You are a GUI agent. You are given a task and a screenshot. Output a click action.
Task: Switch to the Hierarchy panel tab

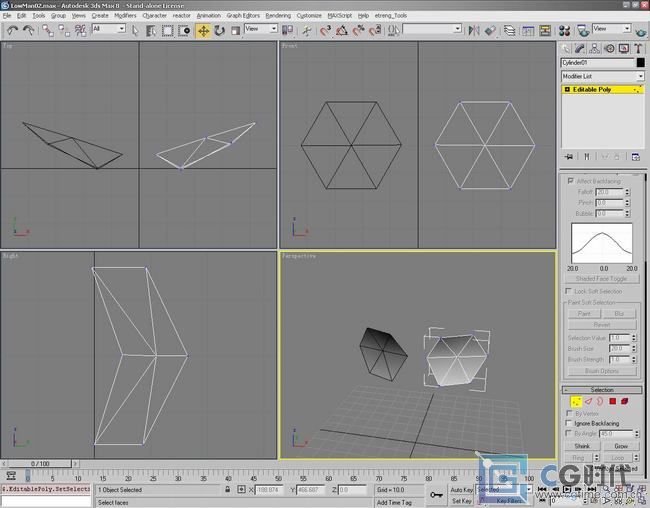click(x=594, y=49)
